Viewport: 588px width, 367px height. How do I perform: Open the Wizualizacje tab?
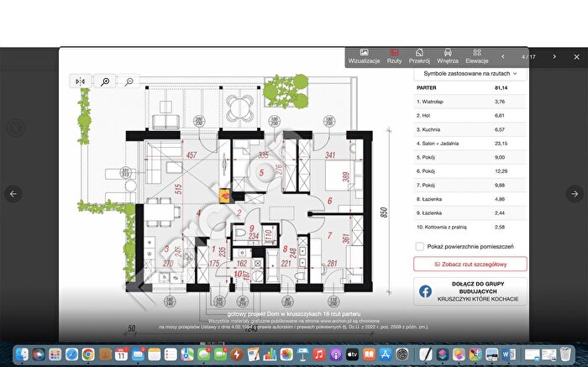pyautogui.click(x=364, y=56)
